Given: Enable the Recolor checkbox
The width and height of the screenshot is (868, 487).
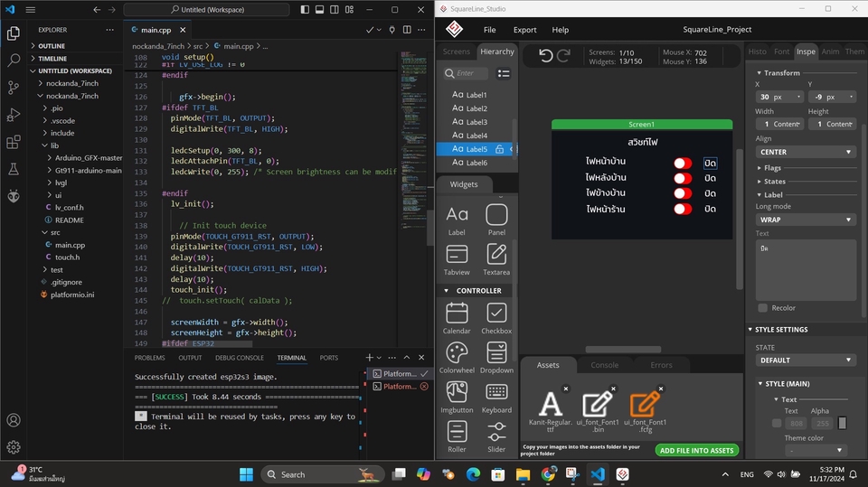Looking at the screenshot, I should coord(763,308).
